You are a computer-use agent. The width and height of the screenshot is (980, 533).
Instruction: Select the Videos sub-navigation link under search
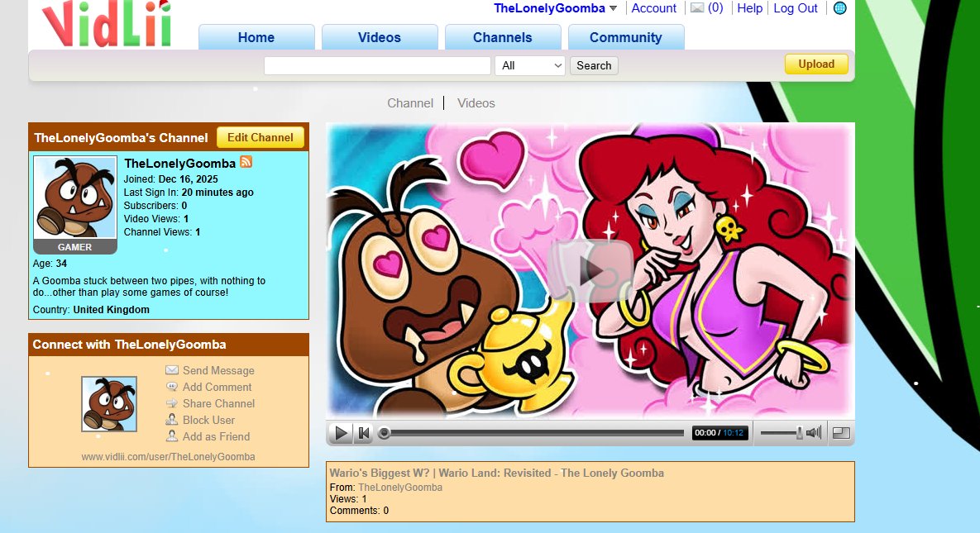coord(476,103)
